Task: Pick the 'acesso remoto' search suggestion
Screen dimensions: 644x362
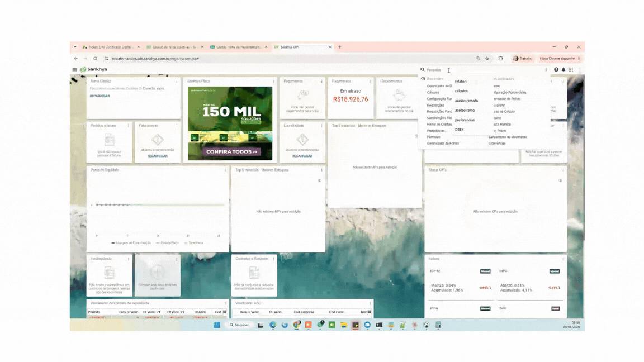Action: (x=466, y=101)
